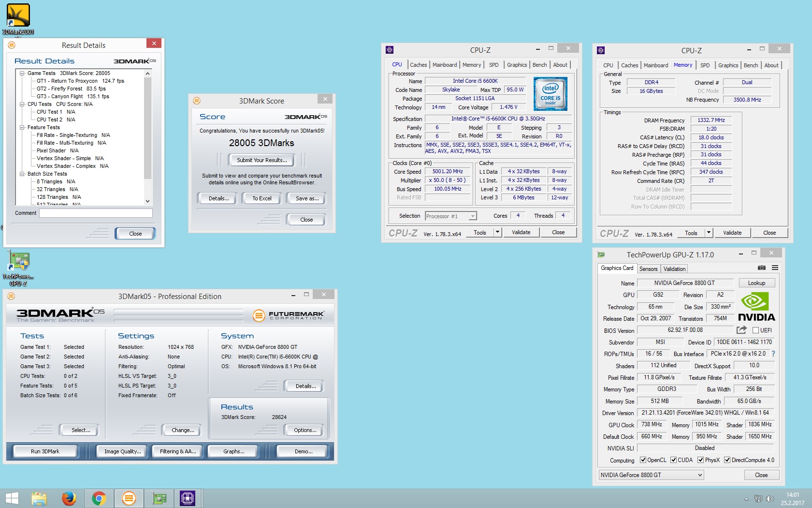Show hidden system tray icons arrow

point(746,499)
